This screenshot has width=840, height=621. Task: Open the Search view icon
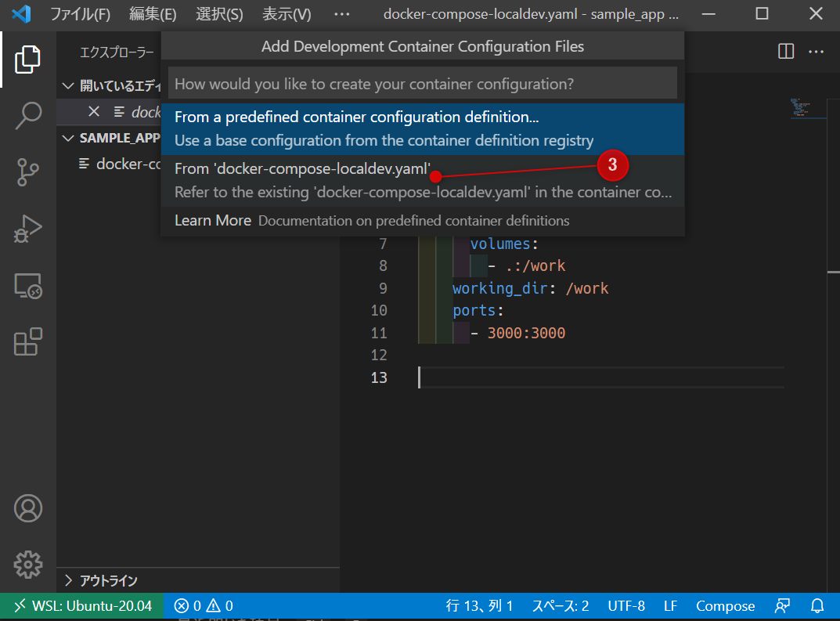coord(28,115)
